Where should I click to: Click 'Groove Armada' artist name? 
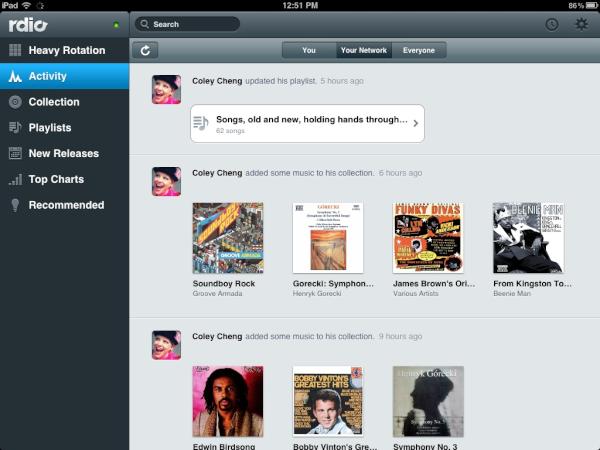[x=217, y=293]
